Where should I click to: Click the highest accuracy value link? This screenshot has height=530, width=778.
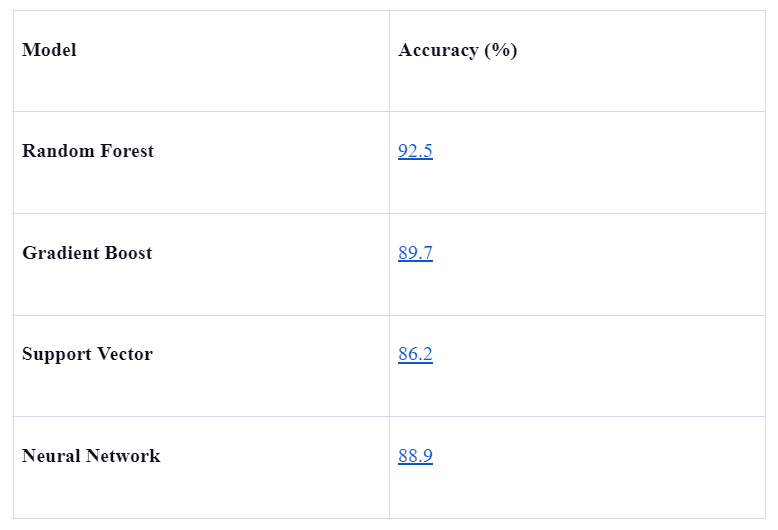(x=415, y=152)
